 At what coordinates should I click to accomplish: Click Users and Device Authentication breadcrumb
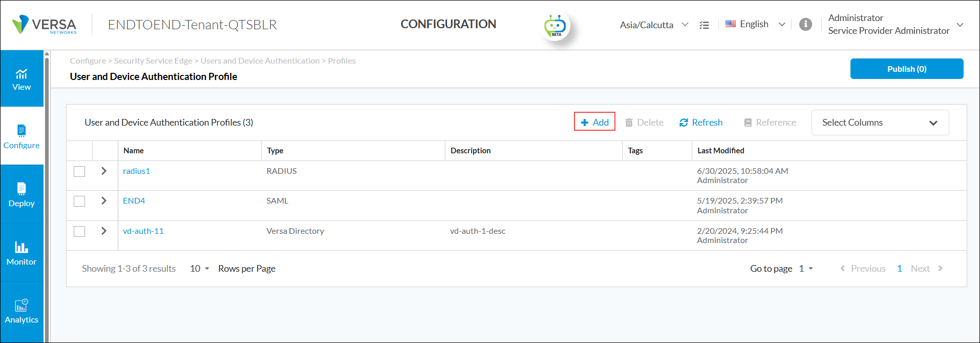[x=260, y=60]
